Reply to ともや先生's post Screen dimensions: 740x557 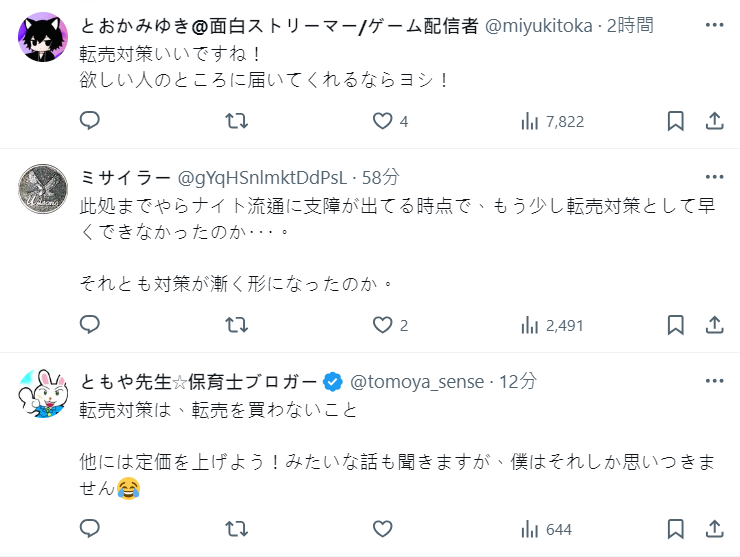[90, 529]
